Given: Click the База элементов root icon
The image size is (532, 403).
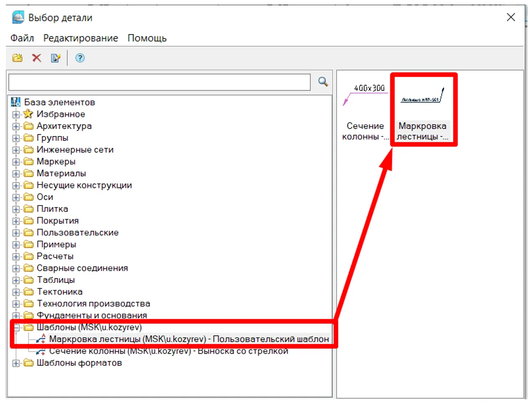Looking at the screenshot, I should coord(16,102).
